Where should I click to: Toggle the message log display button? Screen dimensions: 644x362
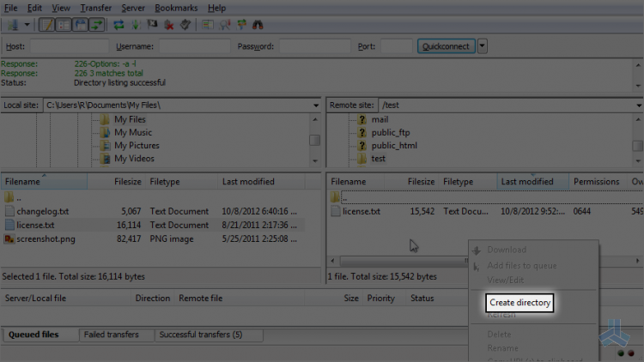pos(46,25)
